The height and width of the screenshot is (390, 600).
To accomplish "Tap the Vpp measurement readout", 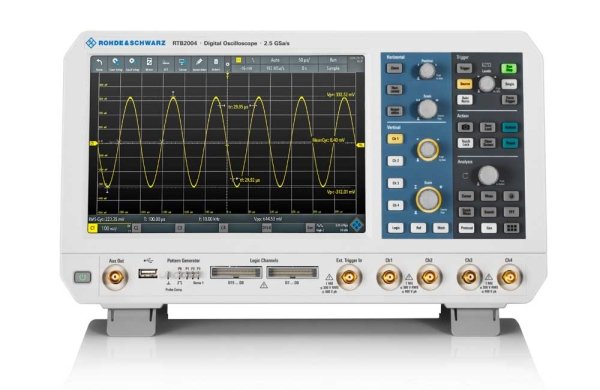I will [x=268, y=219].
